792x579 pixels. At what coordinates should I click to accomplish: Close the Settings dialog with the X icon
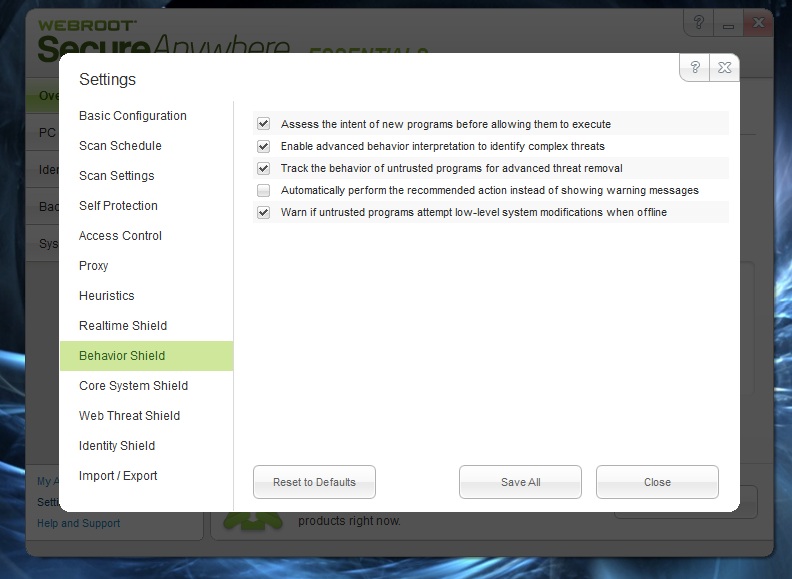click(724, 67)
